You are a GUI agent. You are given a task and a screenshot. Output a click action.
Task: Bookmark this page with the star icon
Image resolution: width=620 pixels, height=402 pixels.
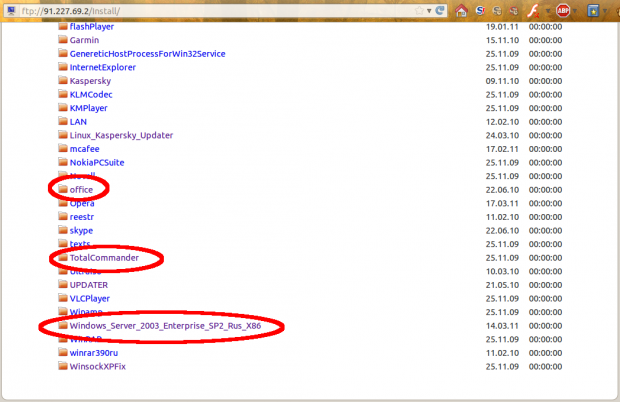(x=419, y=11)
